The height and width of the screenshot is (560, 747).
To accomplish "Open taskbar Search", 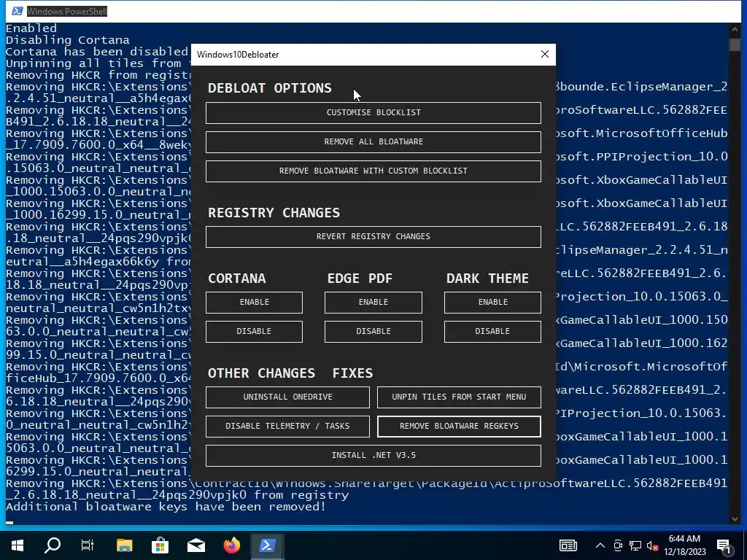I will 53,545.
